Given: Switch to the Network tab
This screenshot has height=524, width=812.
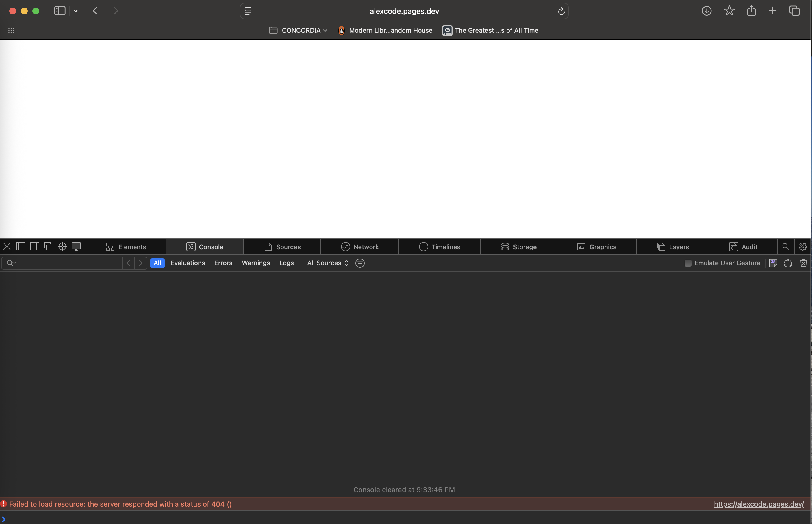Looking at the screenshot, I should pyautogui.click(x=360, y=247).
